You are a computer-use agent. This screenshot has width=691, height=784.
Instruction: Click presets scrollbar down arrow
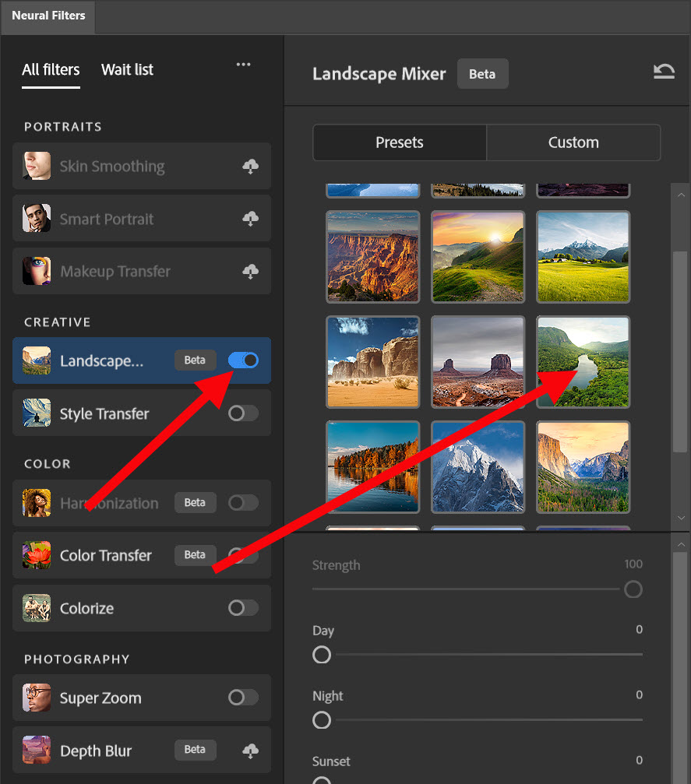click(x=681, y=518)
